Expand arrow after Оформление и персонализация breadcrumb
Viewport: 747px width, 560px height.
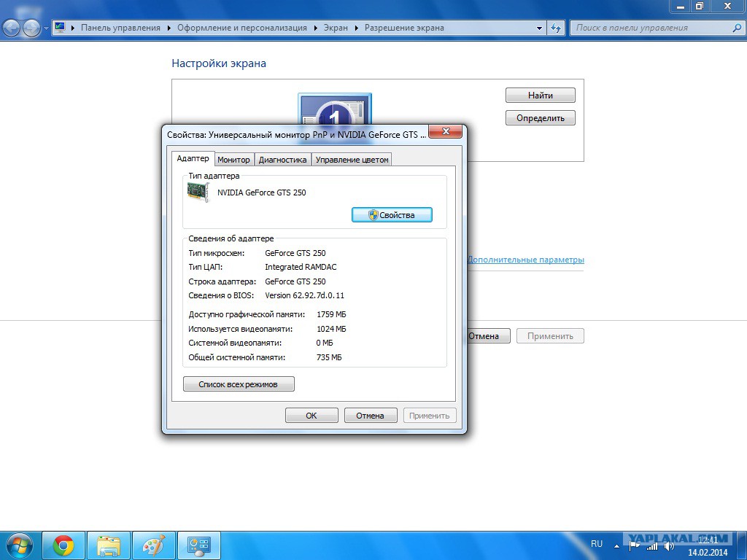click(315, 28)
